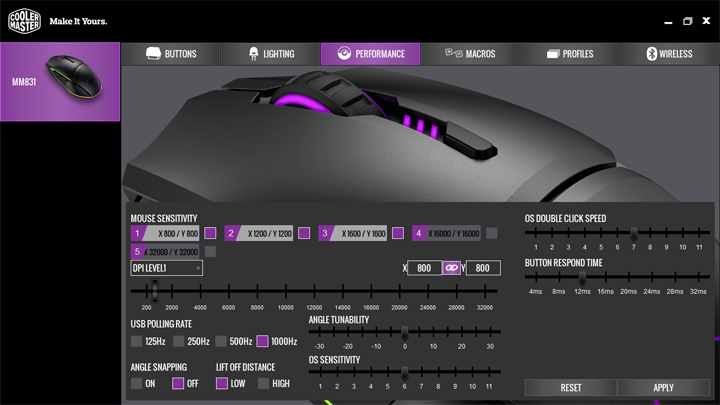Select 500Hz USB polling rate
This screenshot has height=405, width=720.
[221, 342]
